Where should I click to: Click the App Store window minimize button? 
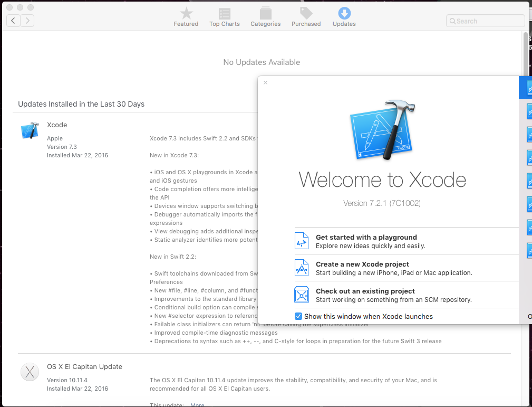click(x=20, y=7)
